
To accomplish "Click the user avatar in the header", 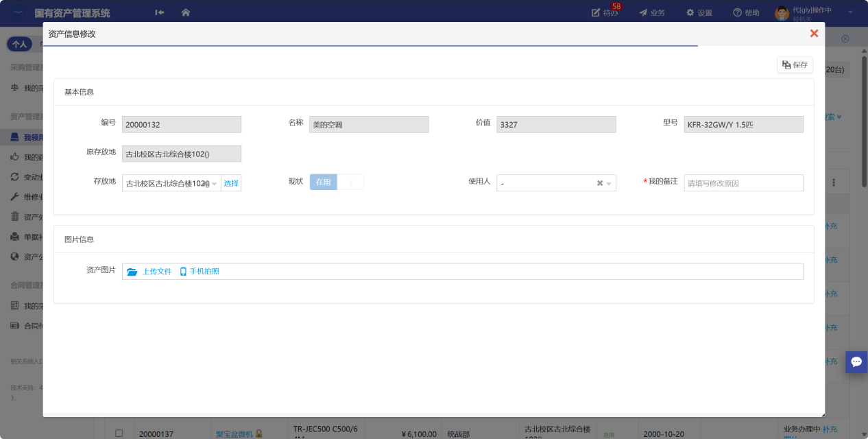I will click(782, 13).
